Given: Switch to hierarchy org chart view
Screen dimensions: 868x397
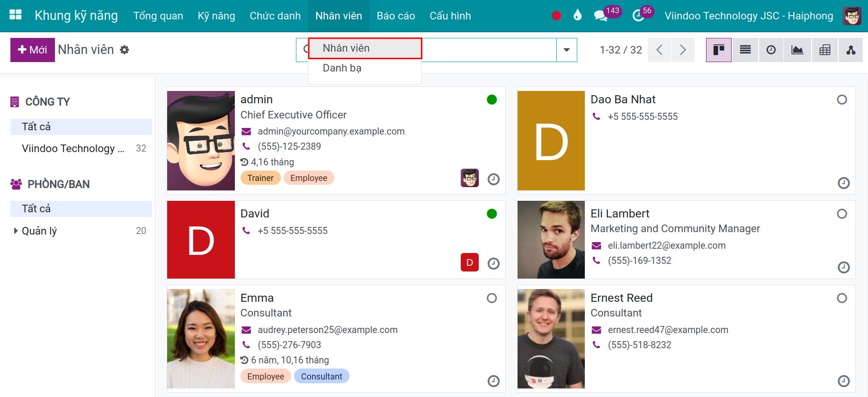Looking at the screenshot, I should pyautogui.click(x=850, y=50).
